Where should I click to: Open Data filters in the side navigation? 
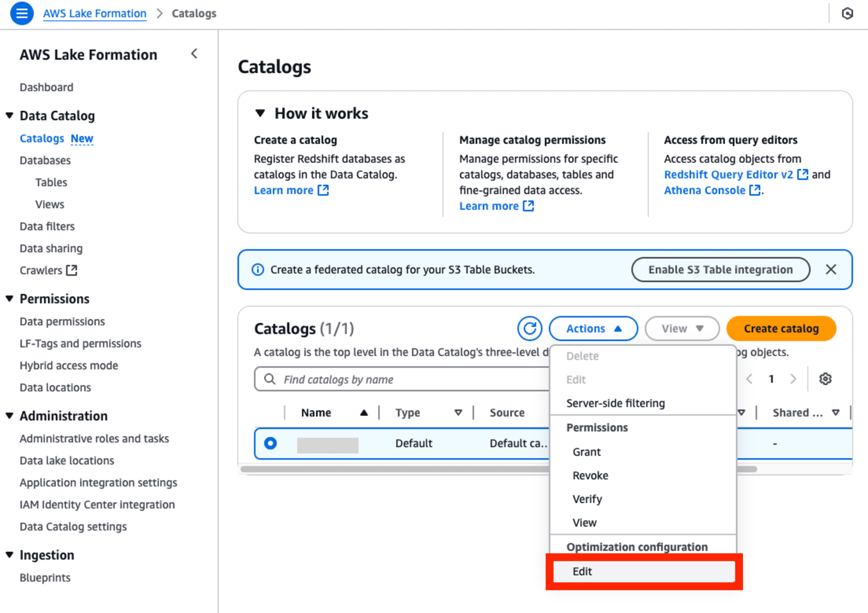pos(47,226)
